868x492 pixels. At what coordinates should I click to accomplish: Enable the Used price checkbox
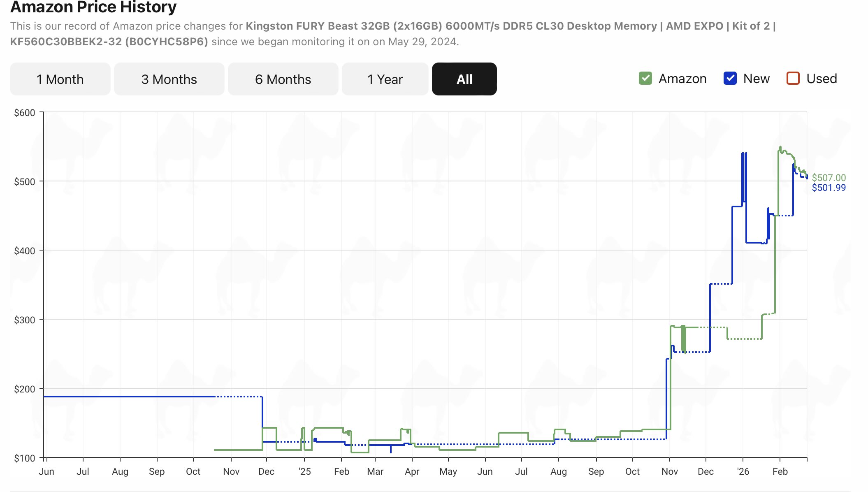click(x=793, y=78)
